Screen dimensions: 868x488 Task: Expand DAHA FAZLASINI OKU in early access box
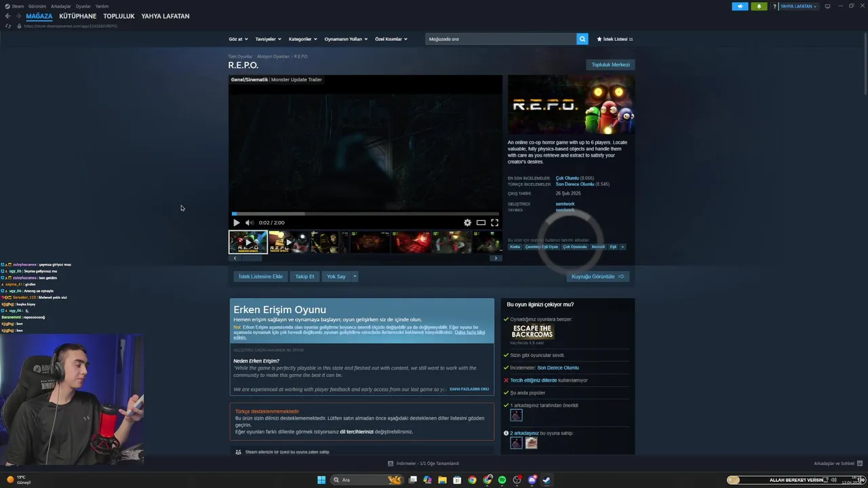tap(469, 389)
